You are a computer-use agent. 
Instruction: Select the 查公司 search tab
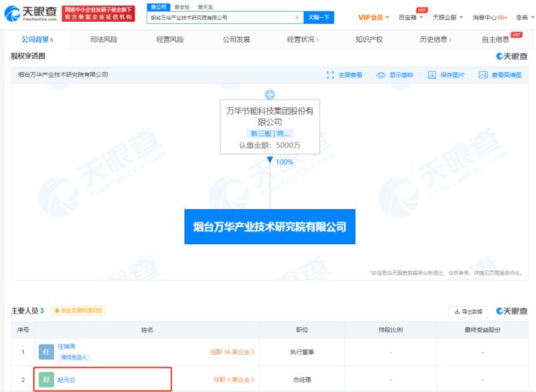tap(158, 7)
